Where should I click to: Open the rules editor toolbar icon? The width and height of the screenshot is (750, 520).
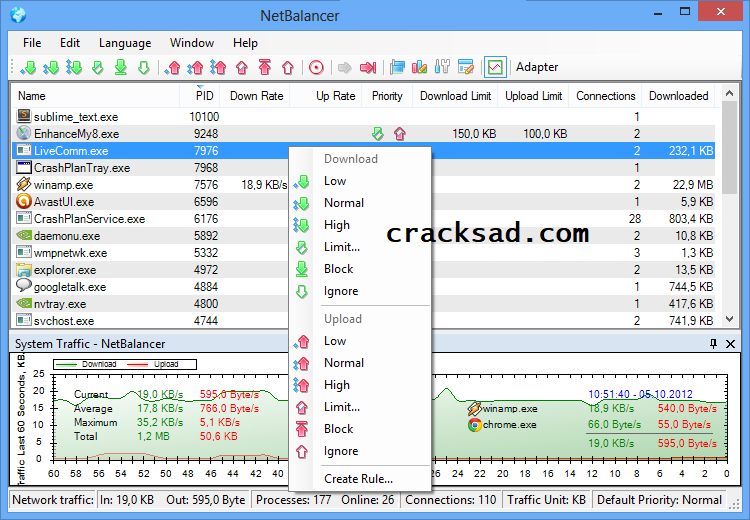[465, 67]
